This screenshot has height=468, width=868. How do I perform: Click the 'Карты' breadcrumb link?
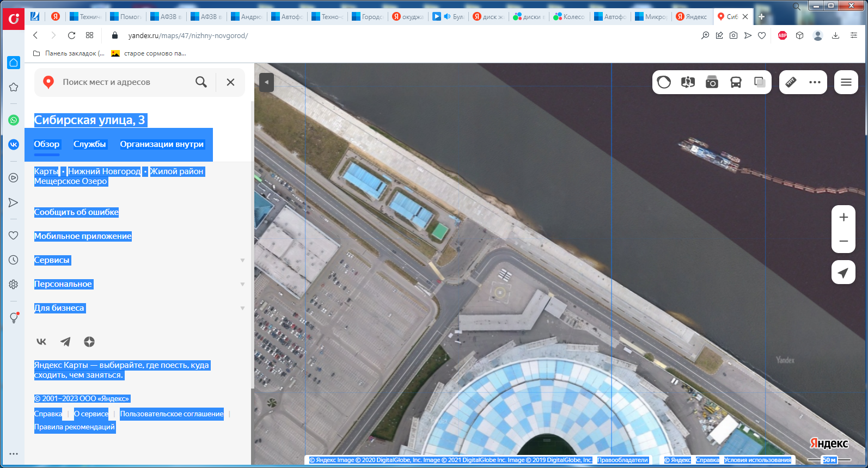tap(47, 171)
